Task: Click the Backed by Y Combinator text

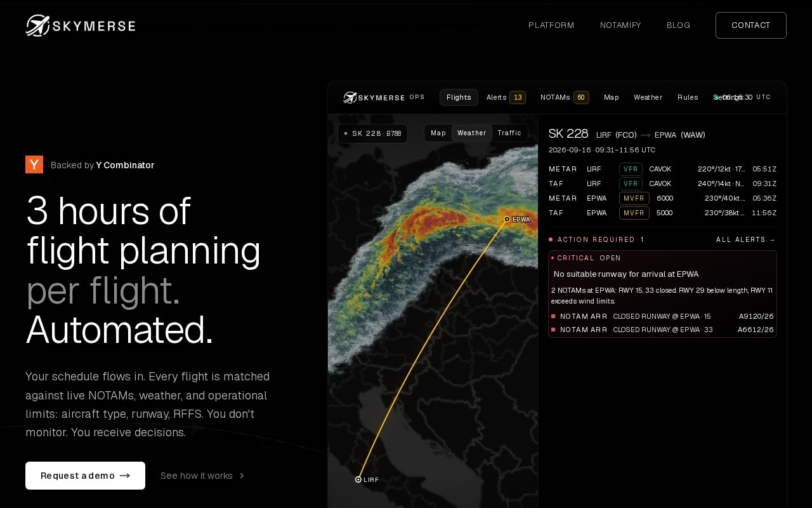Action: (x=102, y=165)
